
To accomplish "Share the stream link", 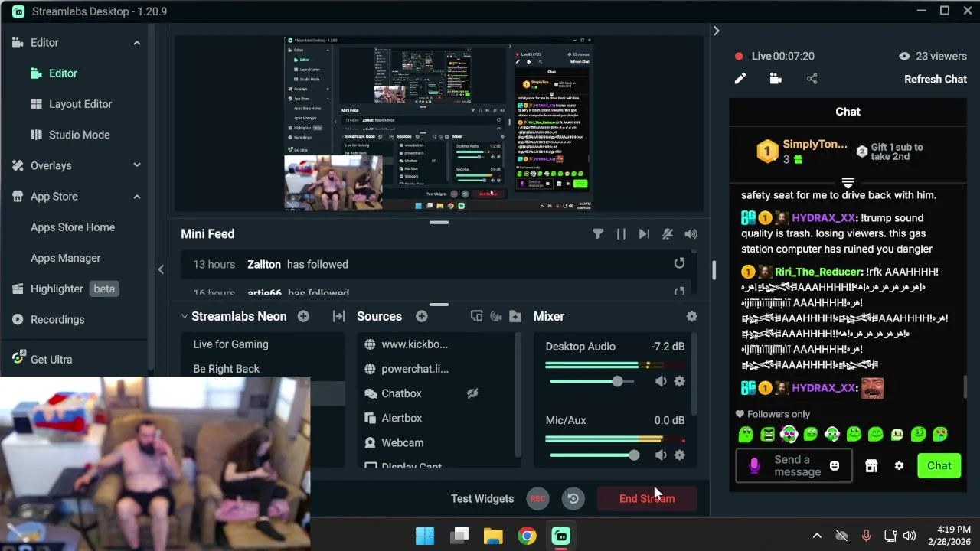I will 812,79.
